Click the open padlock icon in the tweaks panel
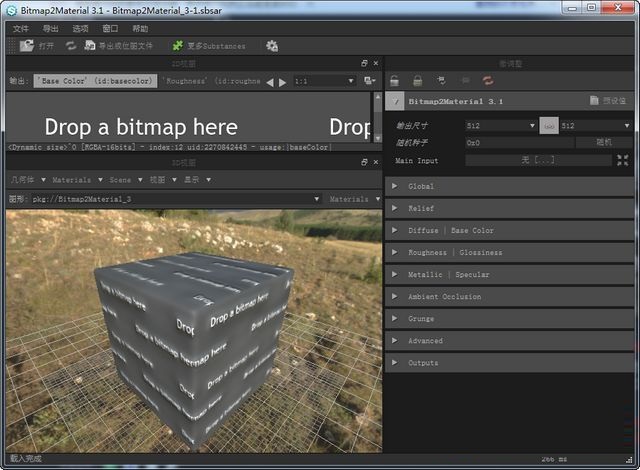This screenshot has width=640, height=470. tap(395, 80)
